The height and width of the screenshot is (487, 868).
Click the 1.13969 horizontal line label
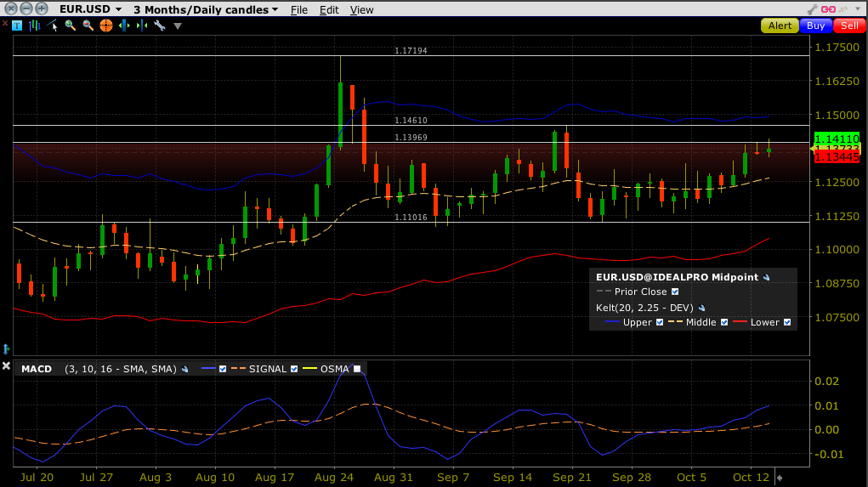point(411,137)
